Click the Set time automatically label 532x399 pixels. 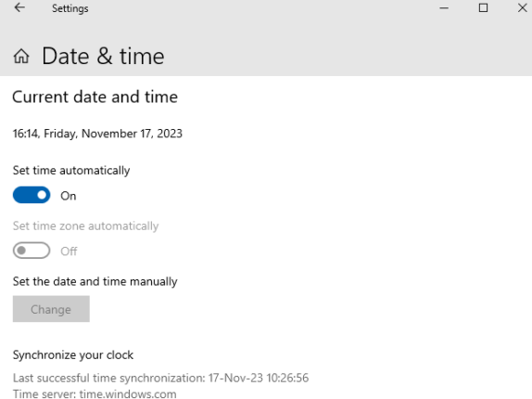(71, 171)
